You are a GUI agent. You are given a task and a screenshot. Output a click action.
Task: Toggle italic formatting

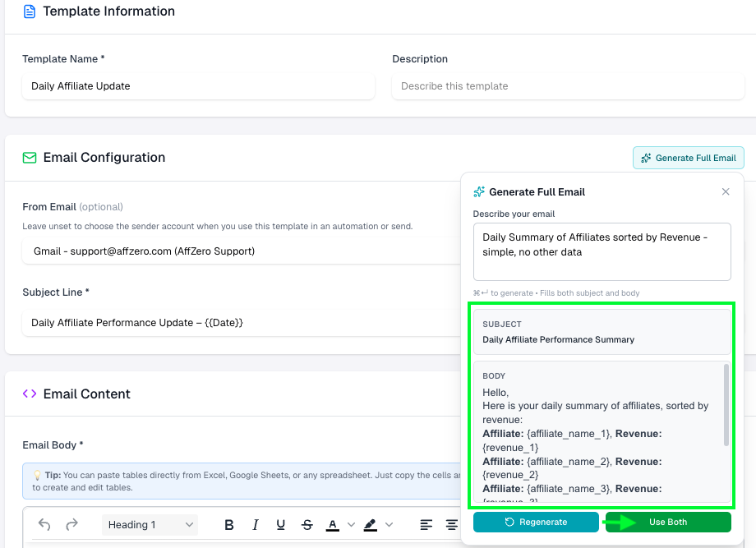coord(255,525)
